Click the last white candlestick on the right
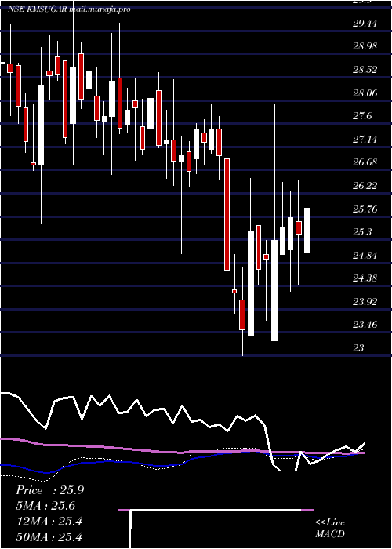 307,230
